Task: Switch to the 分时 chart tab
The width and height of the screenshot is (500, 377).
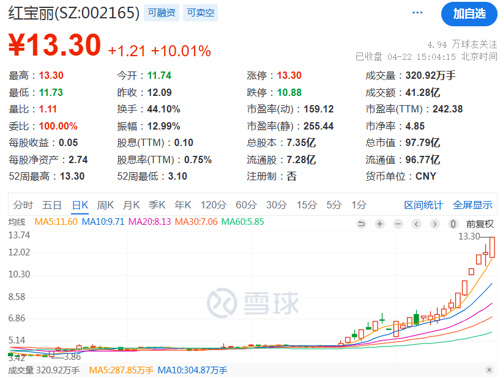Action: [23, 205]
